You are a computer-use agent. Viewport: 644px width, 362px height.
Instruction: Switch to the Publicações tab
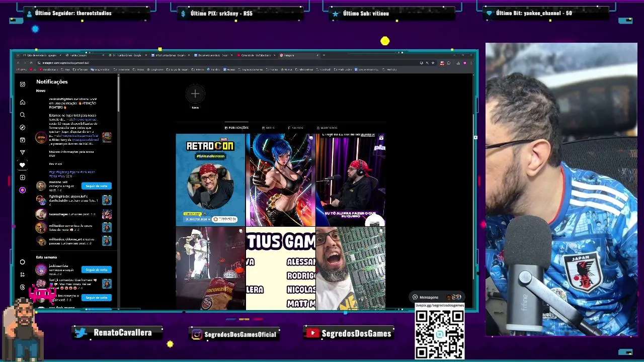(x=236, y=128)
